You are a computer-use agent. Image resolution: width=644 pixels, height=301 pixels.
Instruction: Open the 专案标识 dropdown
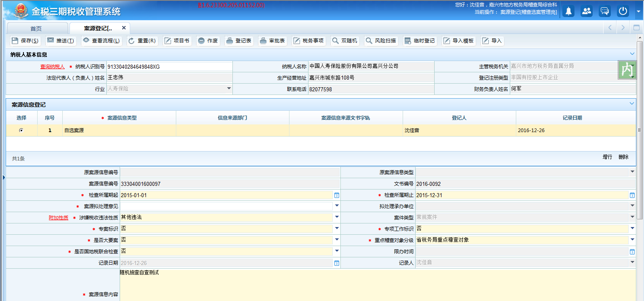pos(337,229)
